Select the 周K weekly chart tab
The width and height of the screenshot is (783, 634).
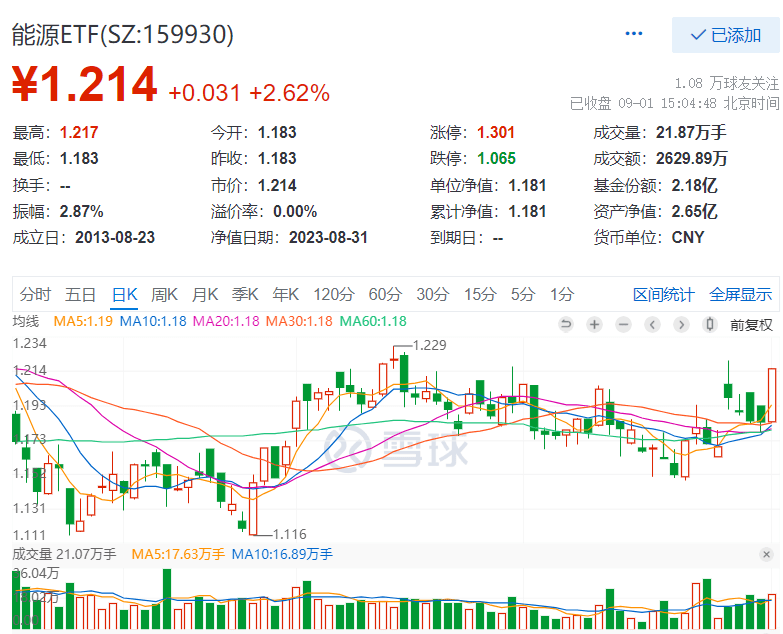click(x=164, y=294)
